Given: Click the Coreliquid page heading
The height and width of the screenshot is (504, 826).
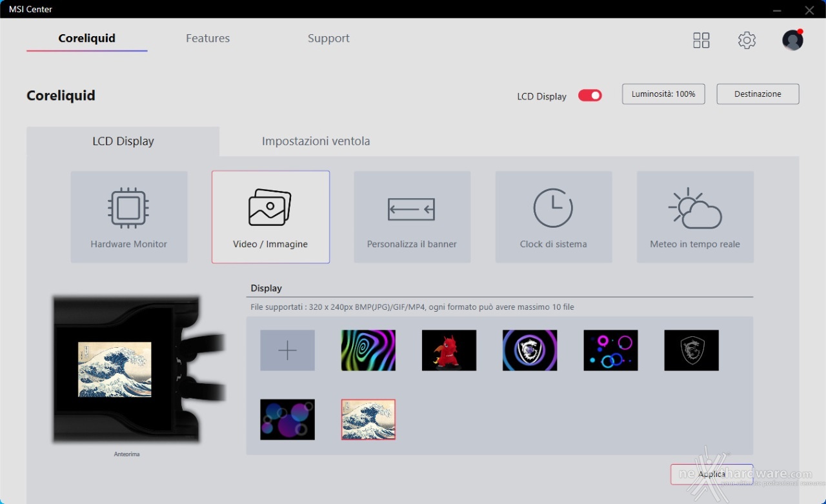Looking at the screenshot, I should point(61,96).
